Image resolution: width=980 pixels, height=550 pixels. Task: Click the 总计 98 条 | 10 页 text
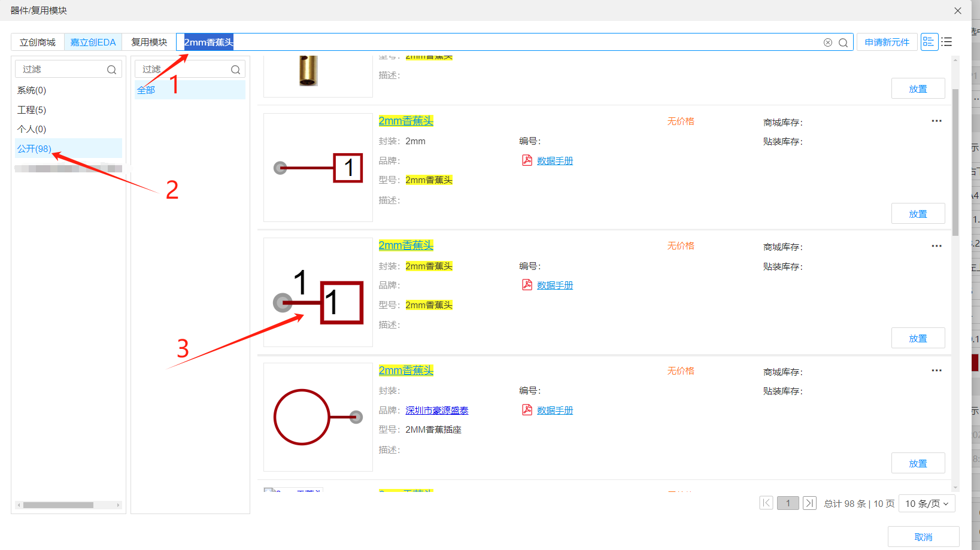tap(859, 503)
